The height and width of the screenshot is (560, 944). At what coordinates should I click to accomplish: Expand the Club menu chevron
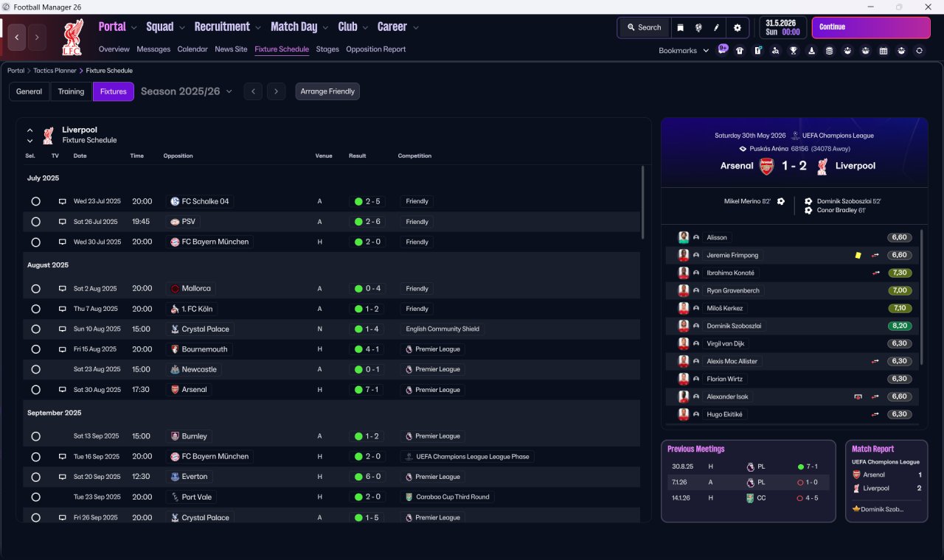click(x=365, y=28)
